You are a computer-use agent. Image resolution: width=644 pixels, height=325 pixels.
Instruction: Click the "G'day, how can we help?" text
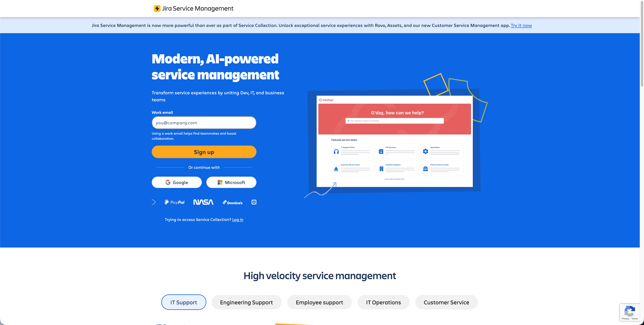coord(397,113)
